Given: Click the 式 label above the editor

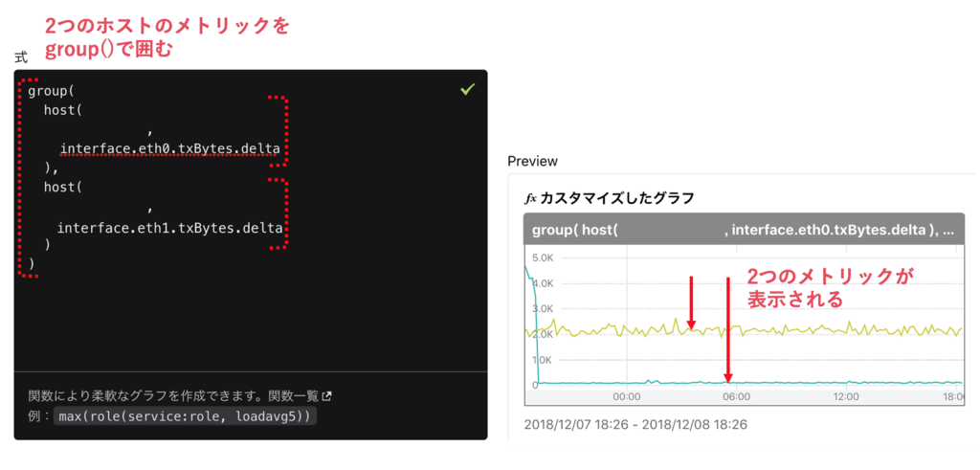Looking at the screenshot, I should pos(21,57).
